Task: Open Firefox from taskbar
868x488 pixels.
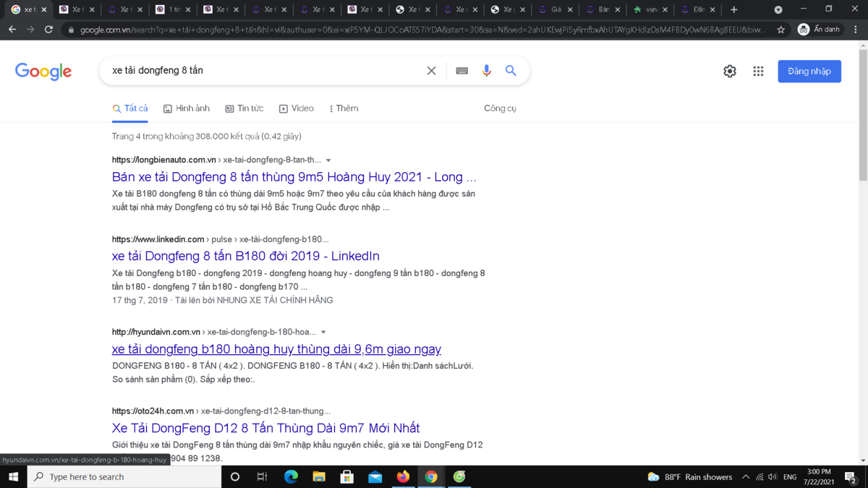Action: point(403,476)
